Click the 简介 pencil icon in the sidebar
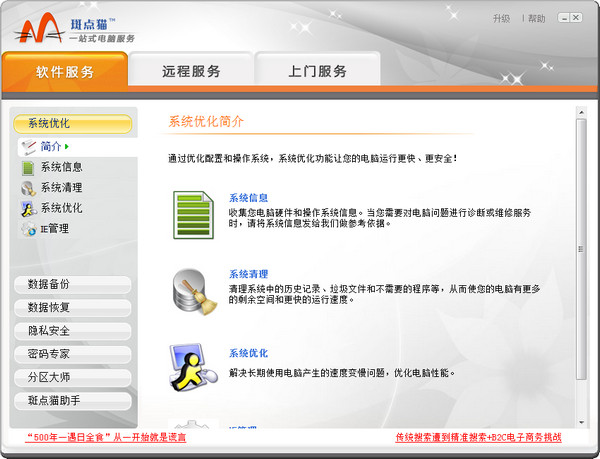 29,147
